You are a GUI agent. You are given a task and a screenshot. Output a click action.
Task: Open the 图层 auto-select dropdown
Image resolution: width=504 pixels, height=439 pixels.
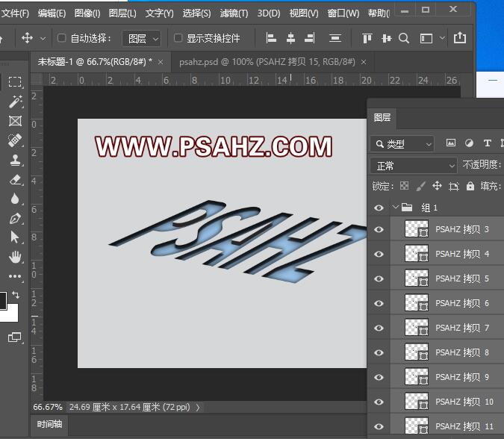click(x=141, y=39)
